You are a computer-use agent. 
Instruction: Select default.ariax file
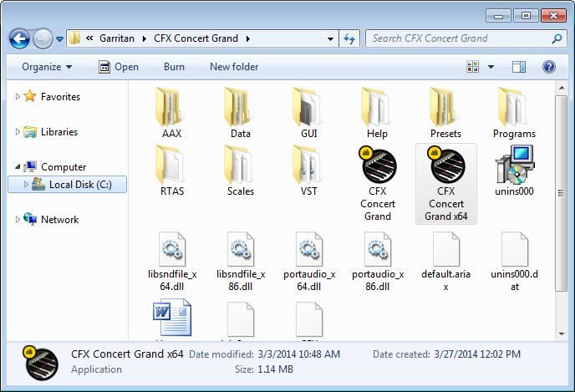pyautogui.click(x=446, y=262)
